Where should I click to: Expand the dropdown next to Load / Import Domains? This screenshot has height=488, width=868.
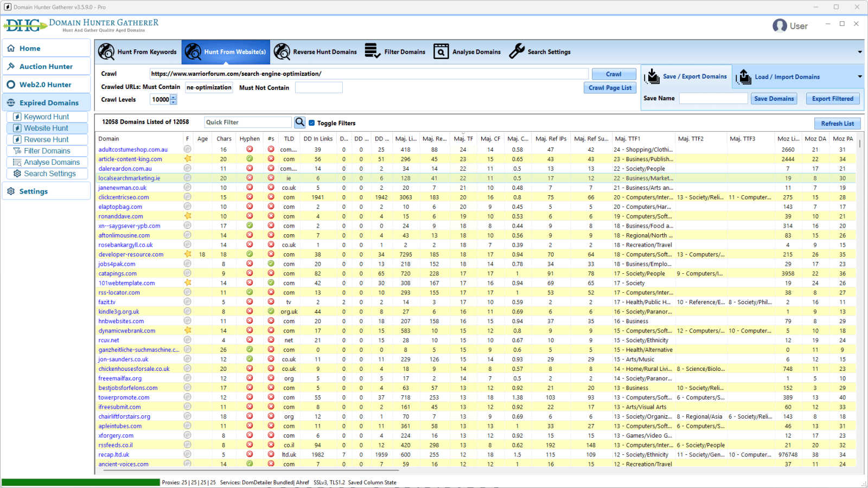859,76
